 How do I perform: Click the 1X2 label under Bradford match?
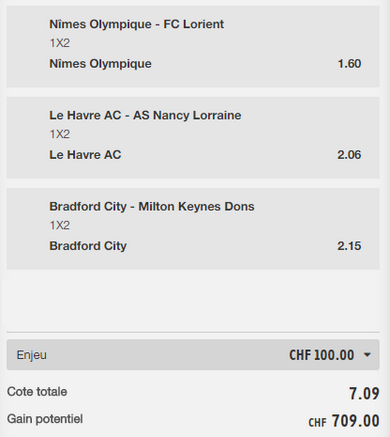pos(60,225)
